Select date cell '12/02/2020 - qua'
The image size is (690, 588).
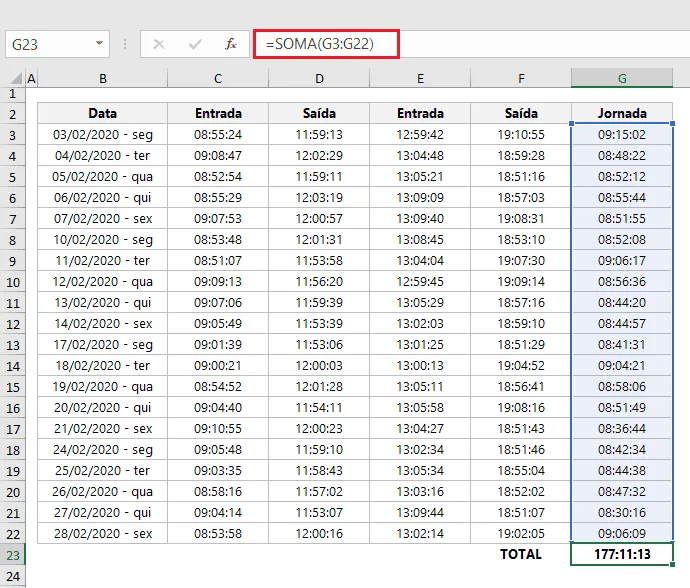[103, 281]
